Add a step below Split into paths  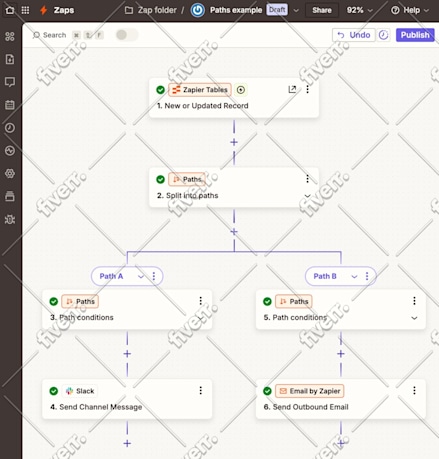234,232
